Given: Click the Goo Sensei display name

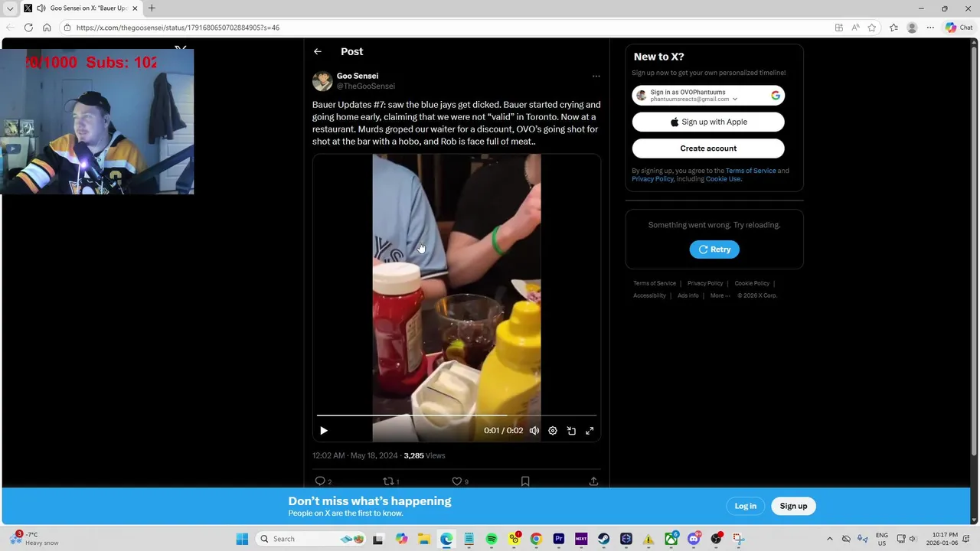Looking at the screenshot, I should point(358,76).
